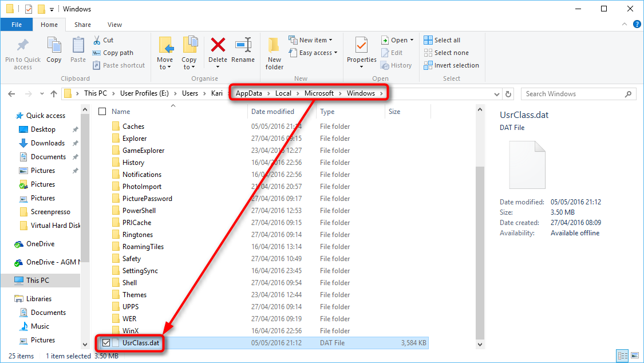The height and width of the screenshot is (363, 644).
Task: Click Select all in ribbon
Action: [x=442, y=40]
